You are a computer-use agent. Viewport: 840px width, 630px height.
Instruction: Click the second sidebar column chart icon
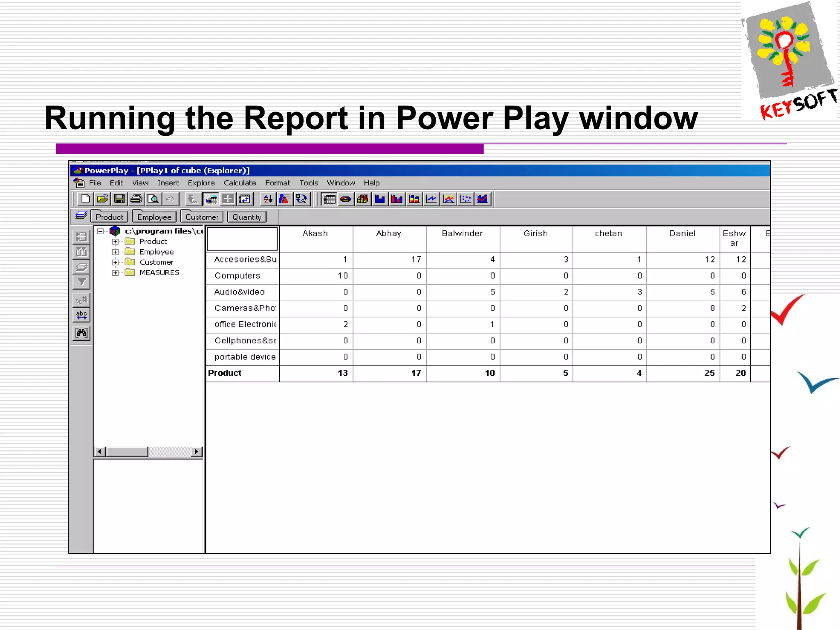click(x=82, y=252)
